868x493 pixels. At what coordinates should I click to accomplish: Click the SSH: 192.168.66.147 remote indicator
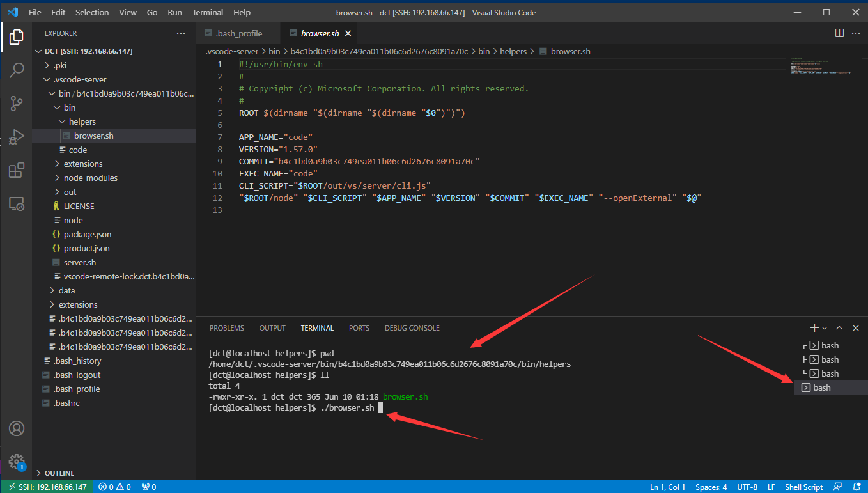coord(47,487)
